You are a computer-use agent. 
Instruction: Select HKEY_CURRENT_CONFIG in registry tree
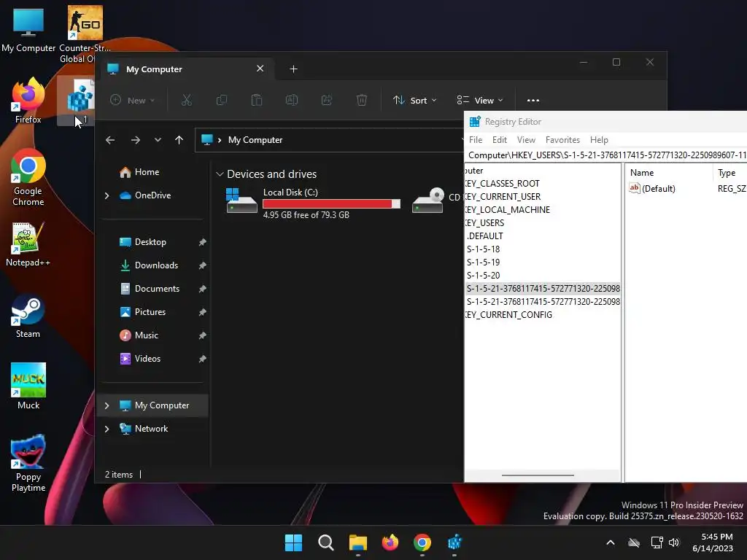click(508, 315)
